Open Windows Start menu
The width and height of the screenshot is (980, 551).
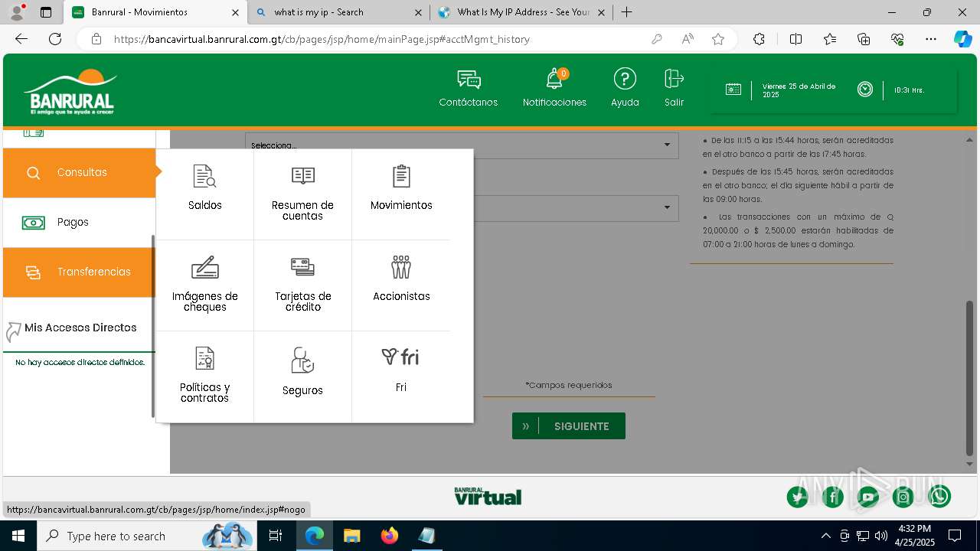pos(18,536)
